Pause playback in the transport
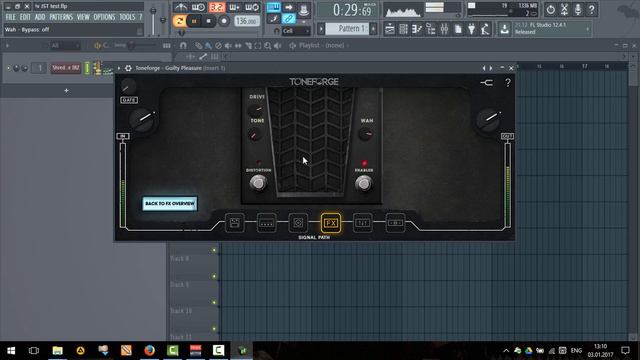 click(x=194, y=21)
